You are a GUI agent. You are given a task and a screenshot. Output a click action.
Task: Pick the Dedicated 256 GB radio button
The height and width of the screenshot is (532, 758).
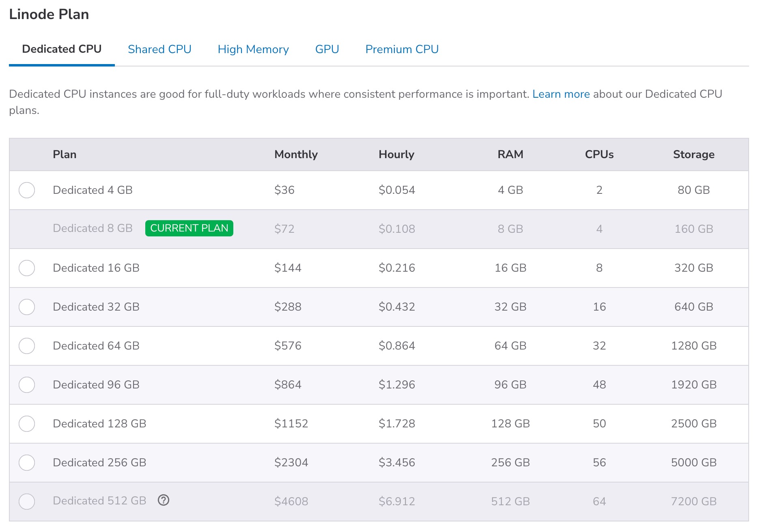[x=27, y=463]
